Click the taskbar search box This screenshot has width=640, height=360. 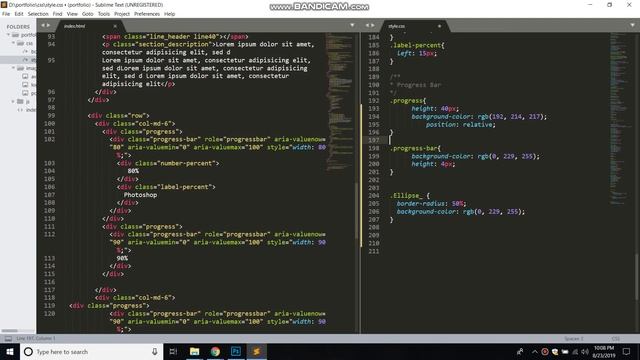coord(91,351)
